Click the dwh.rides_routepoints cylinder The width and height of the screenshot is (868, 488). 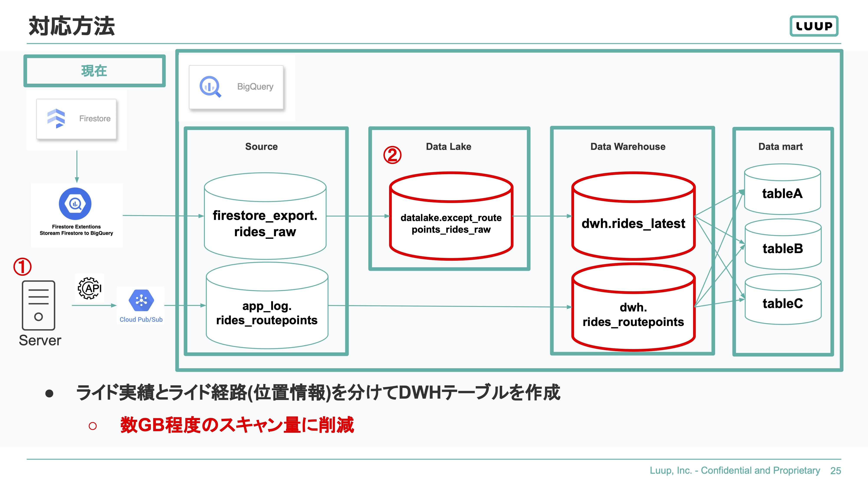pyautogui.click(x=633, y=307)
